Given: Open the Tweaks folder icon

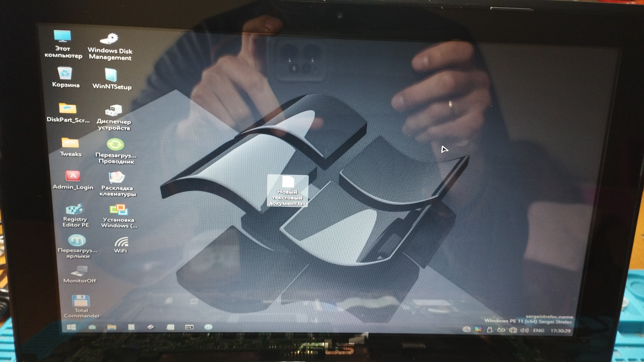Looking at the screenshot, I should (70, 143).
